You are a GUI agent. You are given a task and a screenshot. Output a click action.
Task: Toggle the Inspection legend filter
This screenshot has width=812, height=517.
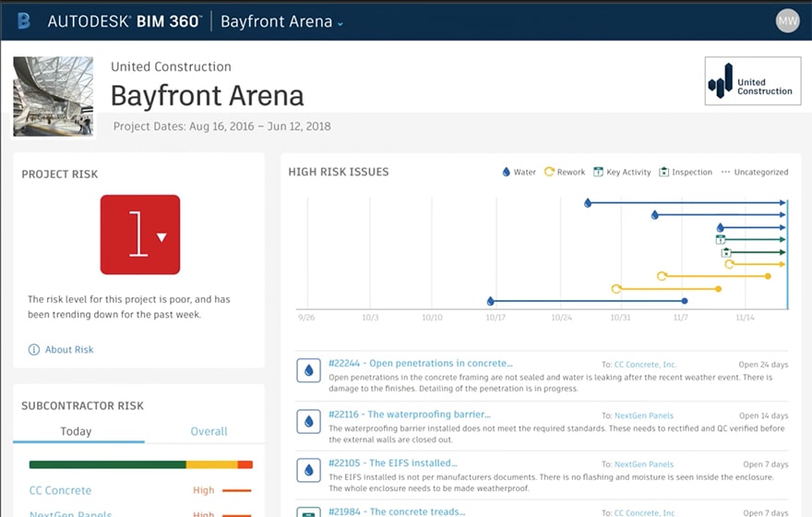coord(686,172)
